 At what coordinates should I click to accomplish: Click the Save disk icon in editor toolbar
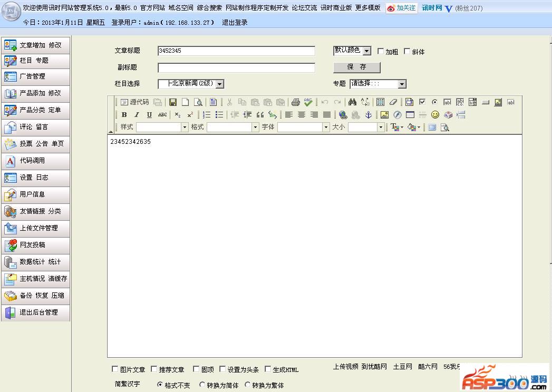[172, 102]
